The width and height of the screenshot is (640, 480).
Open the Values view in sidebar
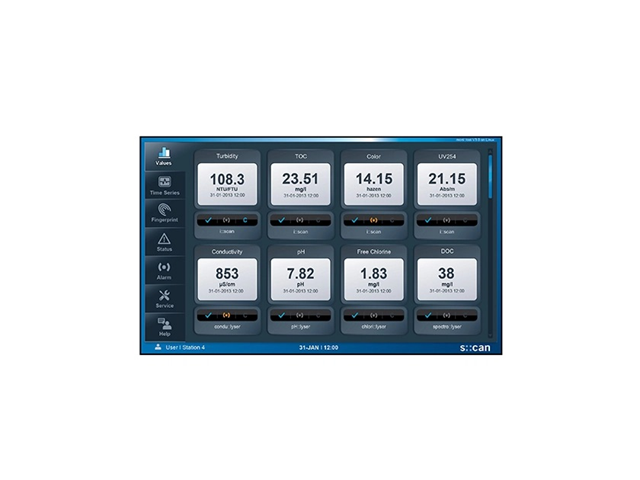[x=163, y=156]
